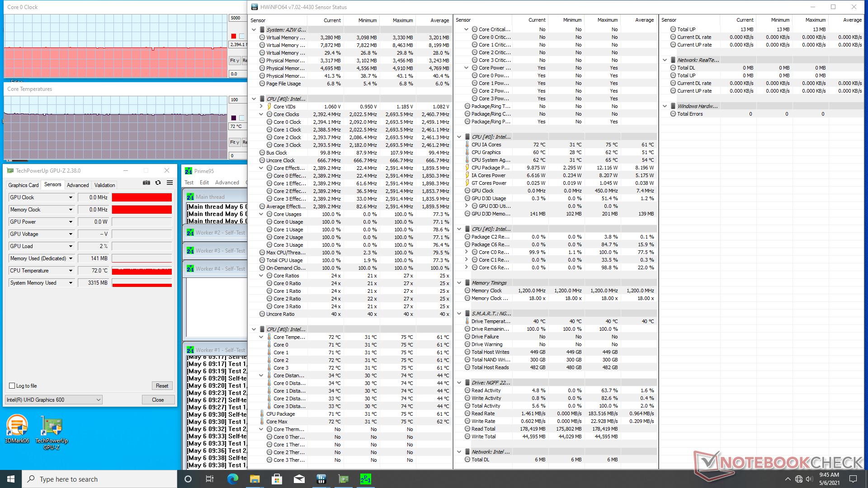Viewport: 868px width, 488px height.
Task: Click the Close button in GPU-Z
Action: point(158,400)
